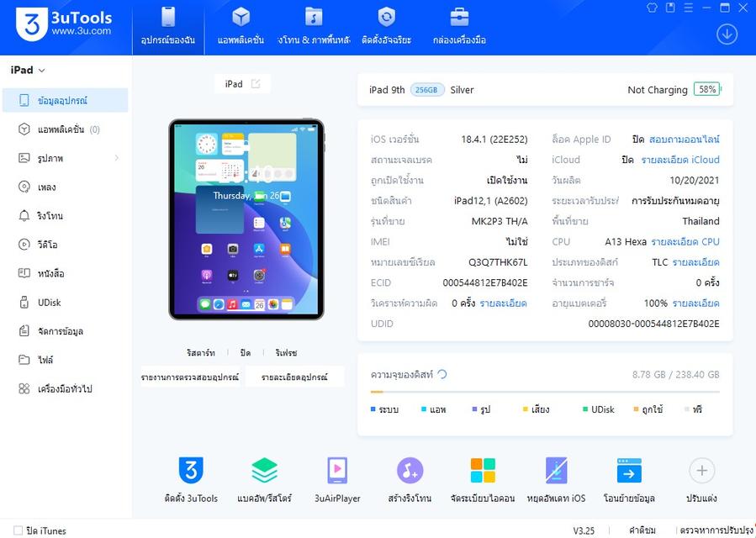Open the กล่องเครื่องมือ Toolbox tab

click(459, 27)
